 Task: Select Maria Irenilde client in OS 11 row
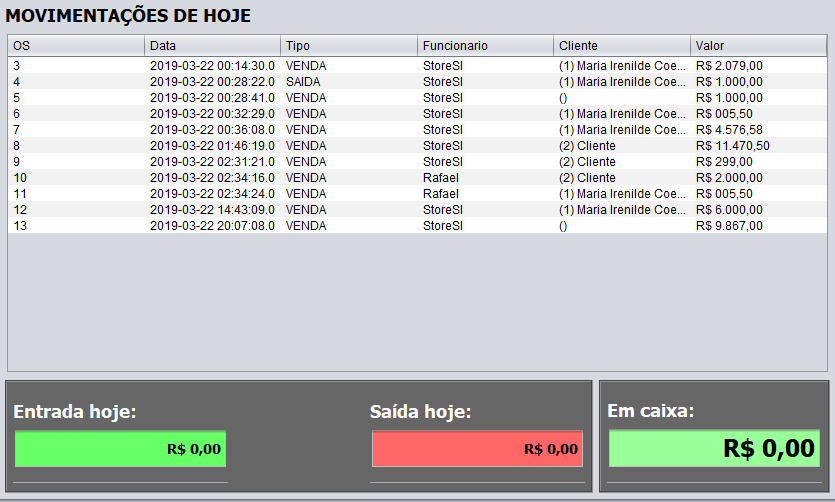point(622,193)
